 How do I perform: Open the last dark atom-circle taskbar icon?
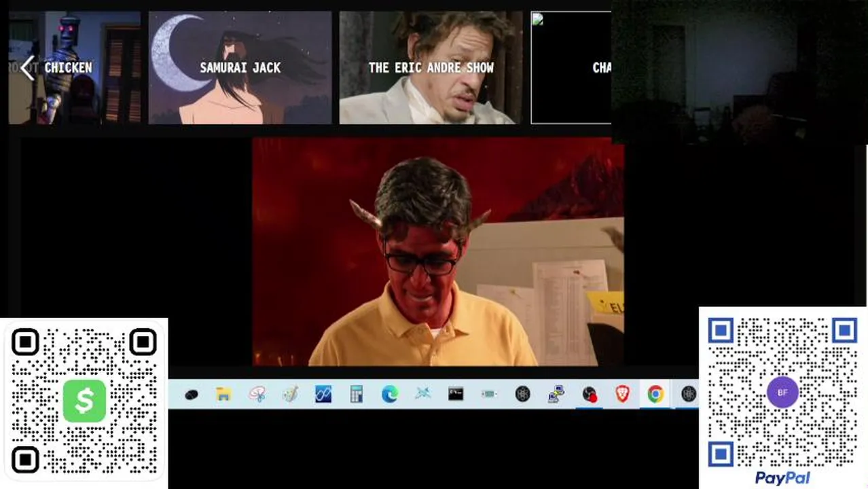click(689, 394)
